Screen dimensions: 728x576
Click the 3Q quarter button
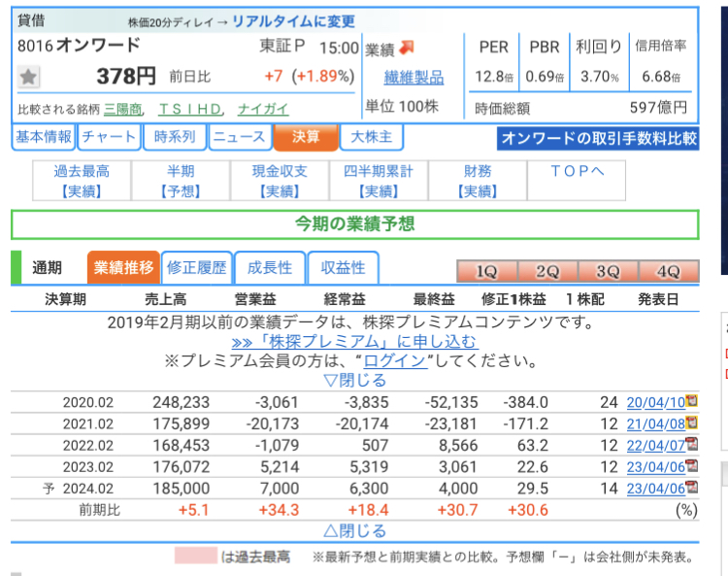[x=609, y=271]
